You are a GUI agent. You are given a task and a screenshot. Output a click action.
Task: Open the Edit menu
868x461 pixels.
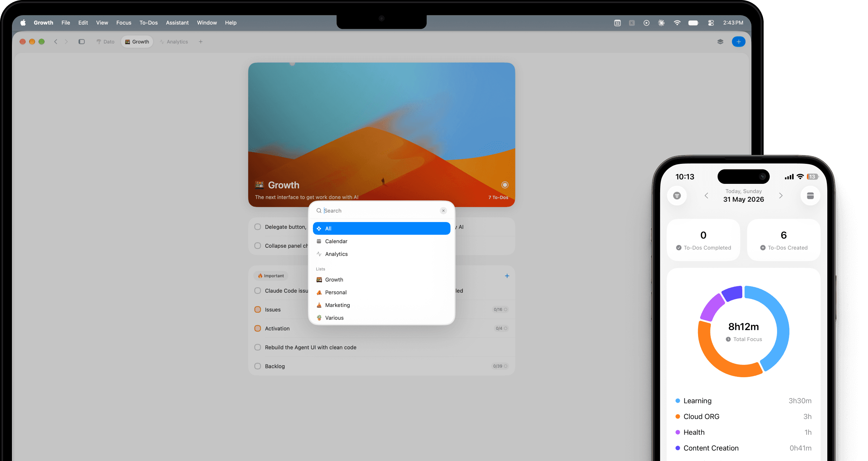click(83, 22)
